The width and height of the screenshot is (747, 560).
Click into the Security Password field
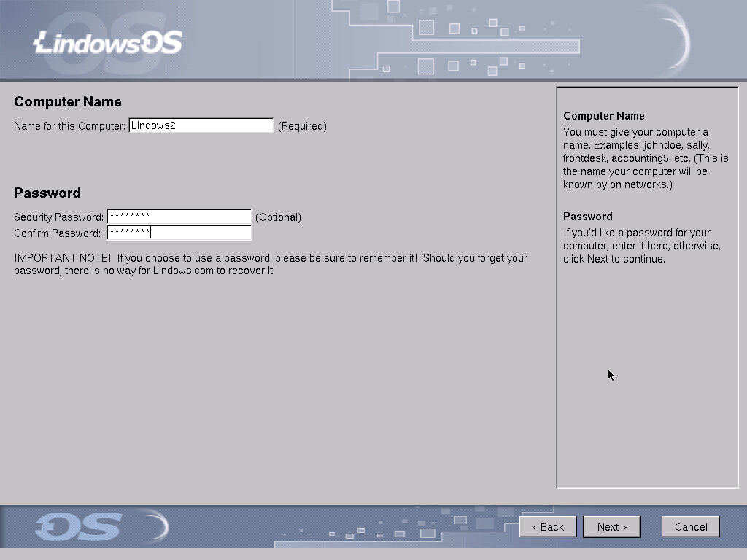coord(179,217)
